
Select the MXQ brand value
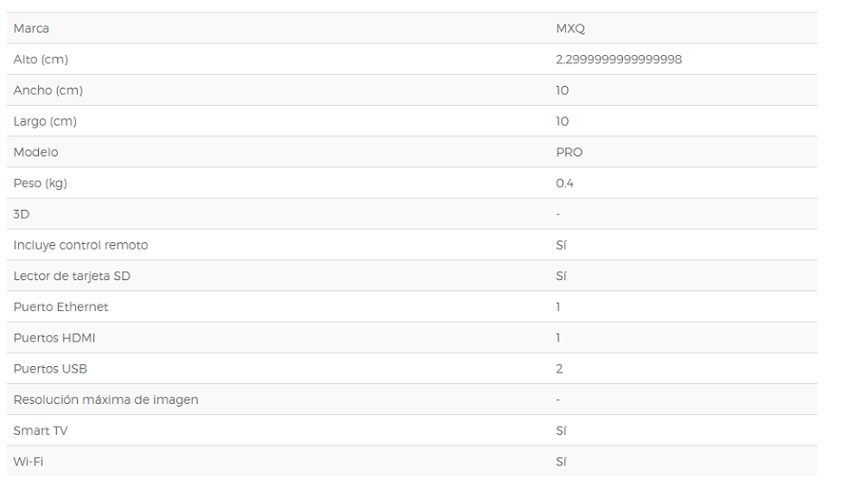(x=571, y=28)
